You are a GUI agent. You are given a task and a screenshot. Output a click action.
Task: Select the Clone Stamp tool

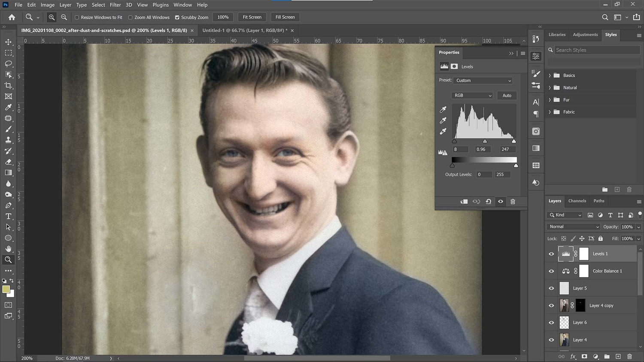9,140
